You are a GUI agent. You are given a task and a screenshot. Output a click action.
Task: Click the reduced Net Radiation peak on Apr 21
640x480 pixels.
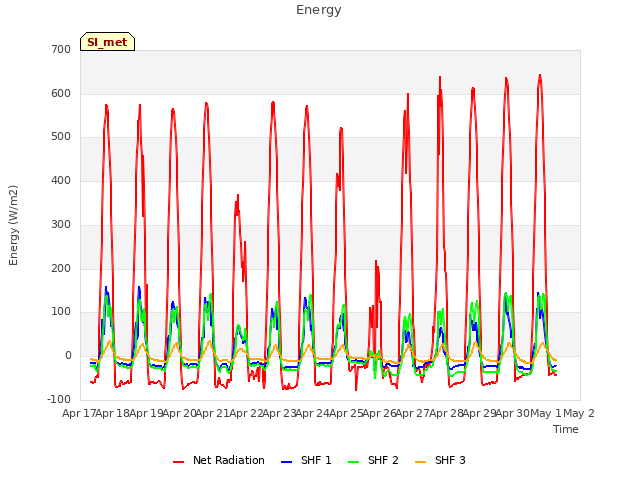(238, 196)
